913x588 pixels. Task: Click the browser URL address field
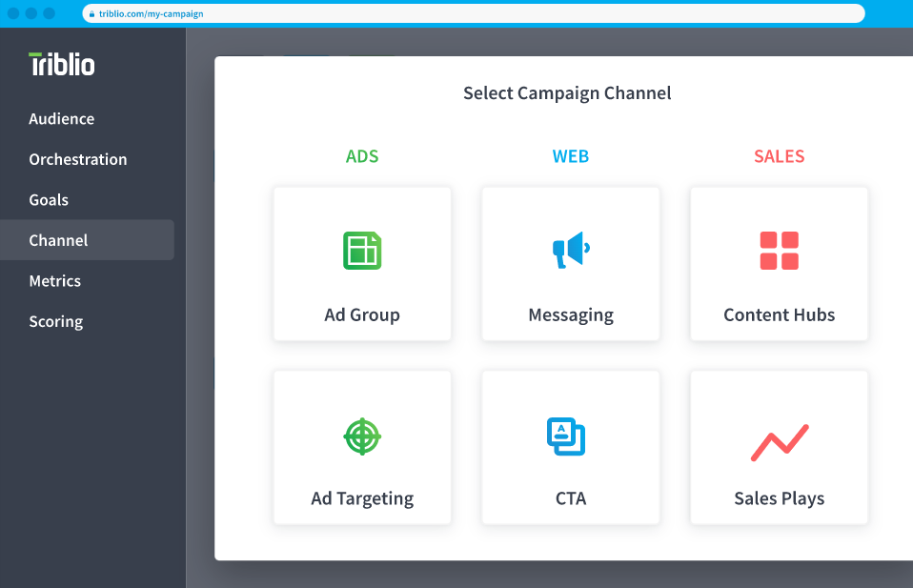point(477,14)
